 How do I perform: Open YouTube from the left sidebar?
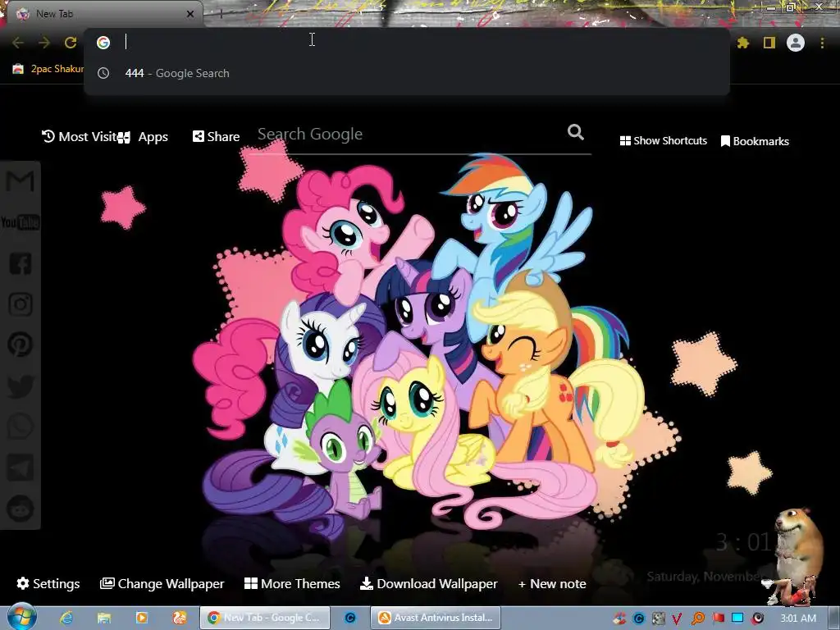21,221
